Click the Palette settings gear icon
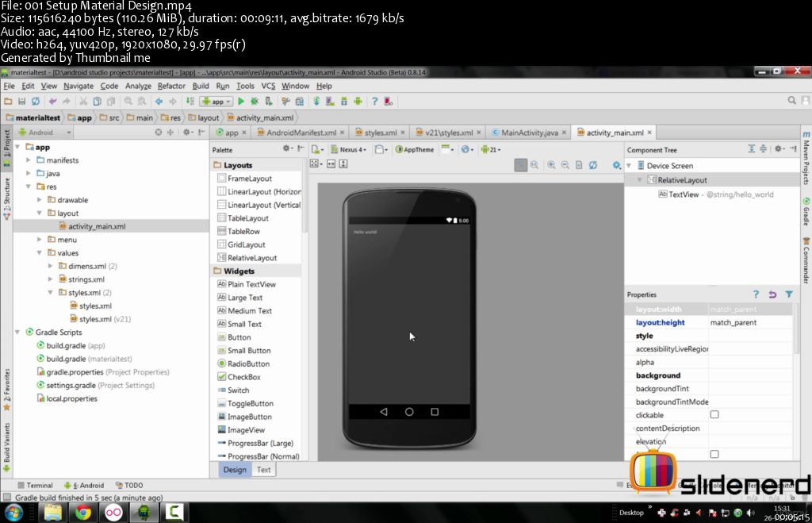 click(286, 149)
